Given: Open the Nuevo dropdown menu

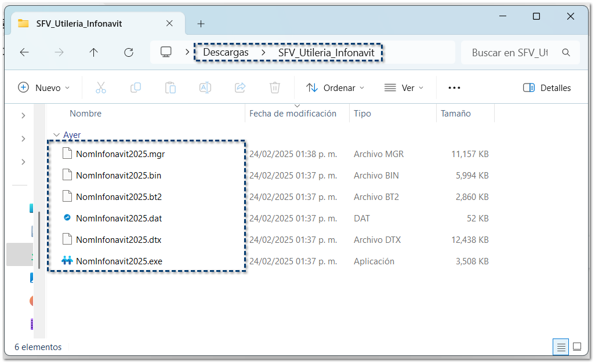Looking at the screenshot, I should point(44,88).
